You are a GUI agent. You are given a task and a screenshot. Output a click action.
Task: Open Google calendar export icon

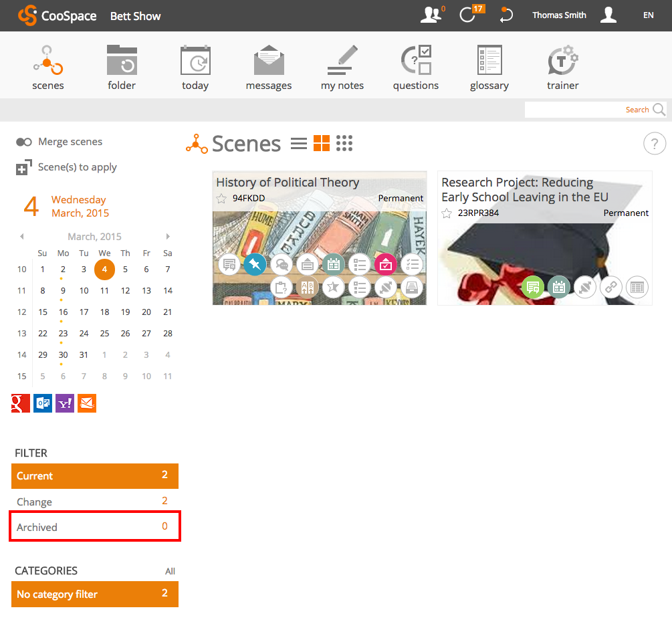pyautogui.click(x=21, y=403)
